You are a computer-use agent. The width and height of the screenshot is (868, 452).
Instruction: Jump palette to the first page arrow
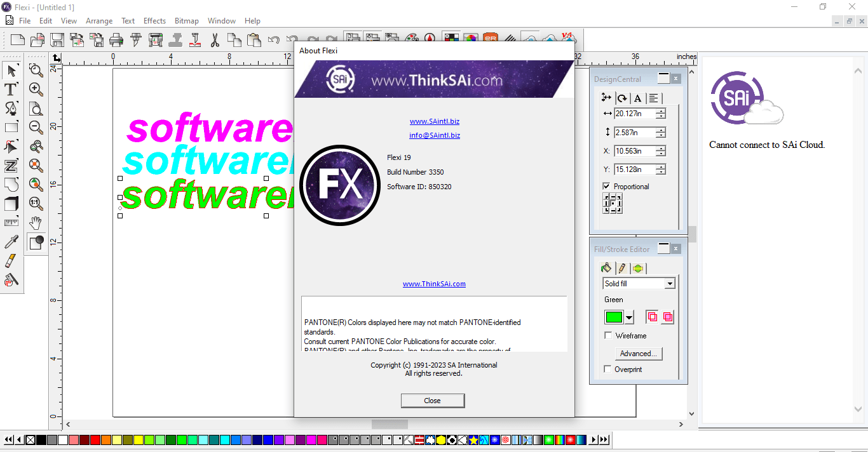click(x=9, y=439)
